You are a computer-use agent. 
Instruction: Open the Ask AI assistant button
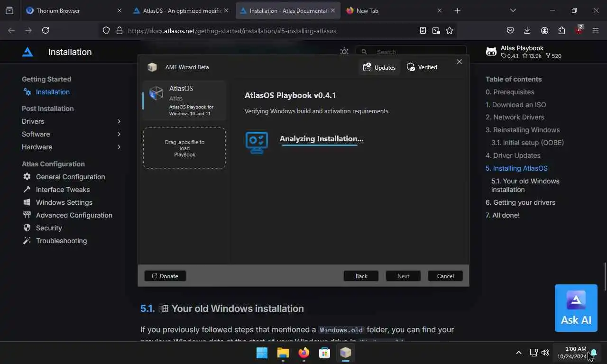pyautogui.click(x=576, y=308)
